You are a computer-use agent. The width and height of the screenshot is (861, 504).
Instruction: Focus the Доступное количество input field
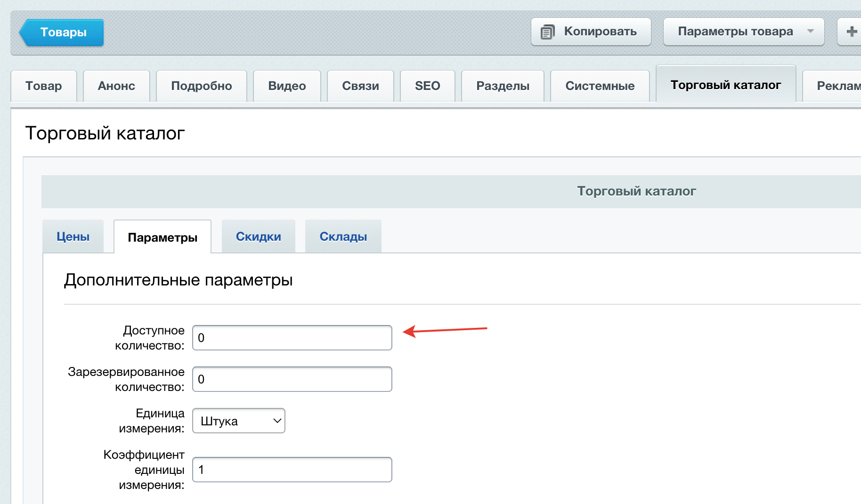pyautogui.click(x=292, y=338)
